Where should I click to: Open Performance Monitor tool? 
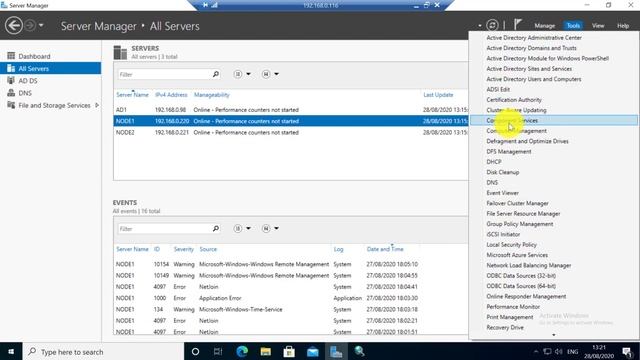[x=513, y=307]
